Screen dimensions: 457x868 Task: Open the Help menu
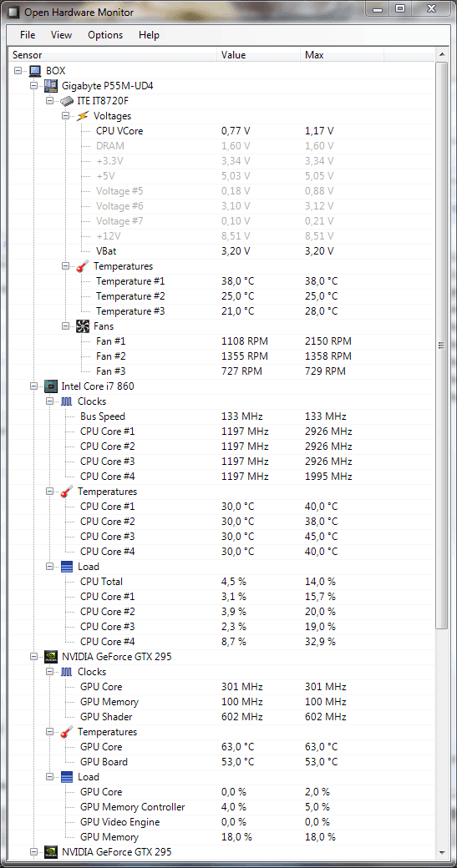(149, 35)
